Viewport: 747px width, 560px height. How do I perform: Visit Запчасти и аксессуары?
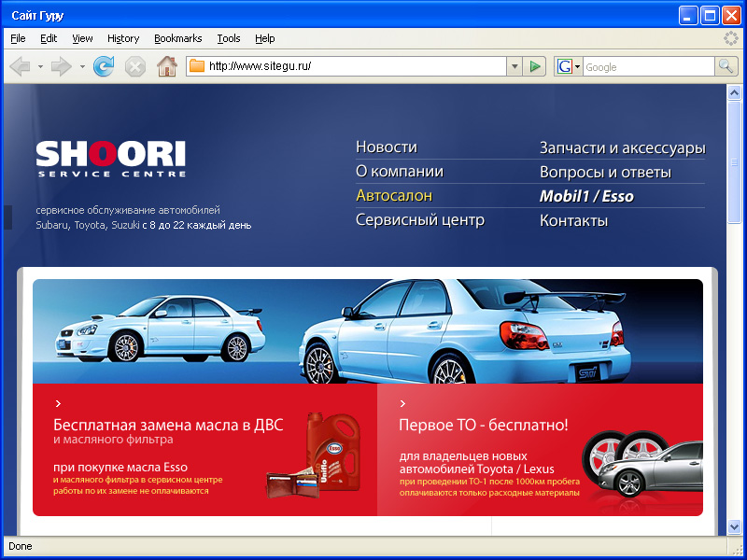pyautogui.click(x=622, y=147)
